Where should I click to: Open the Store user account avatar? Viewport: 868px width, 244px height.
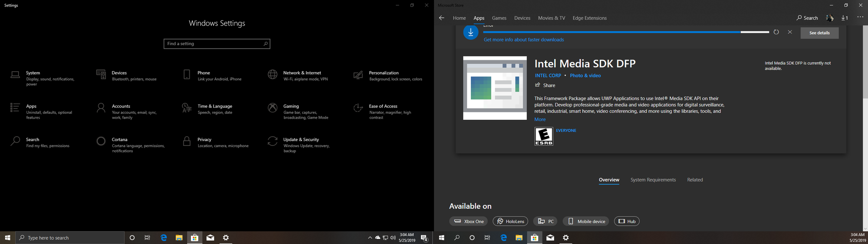(x=829, y=18)
